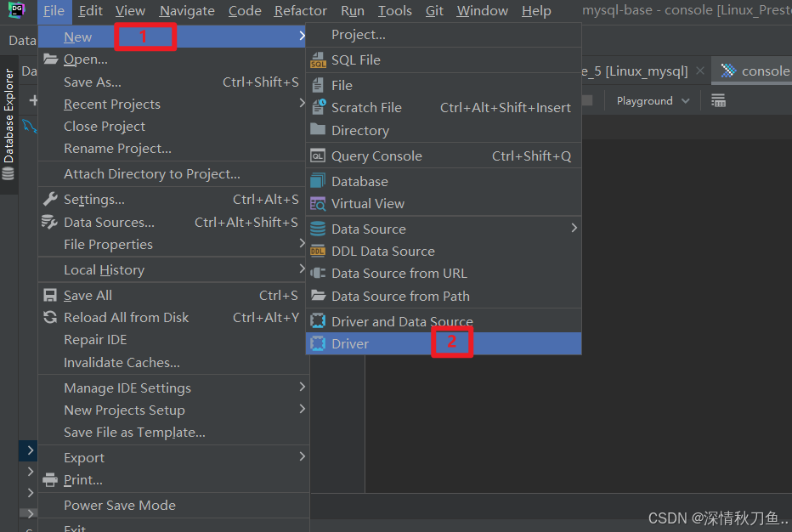Click the Query Console icon
Screen dimensions: 792x532
318,156
